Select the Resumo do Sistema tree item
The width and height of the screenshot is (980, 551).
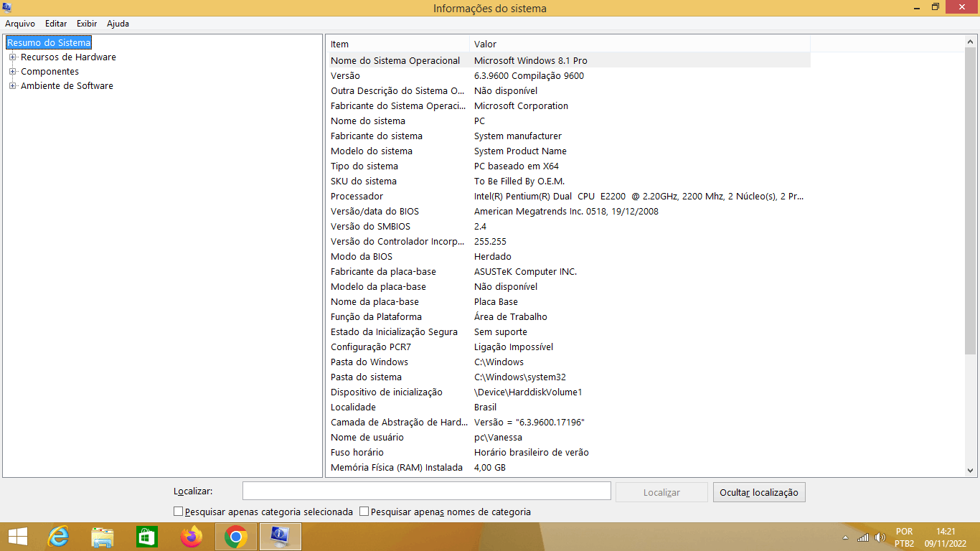(x=49, y=42)
